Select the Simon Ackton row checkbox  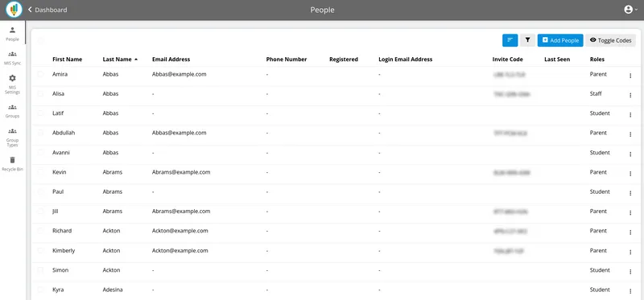(x=40, y=270)
